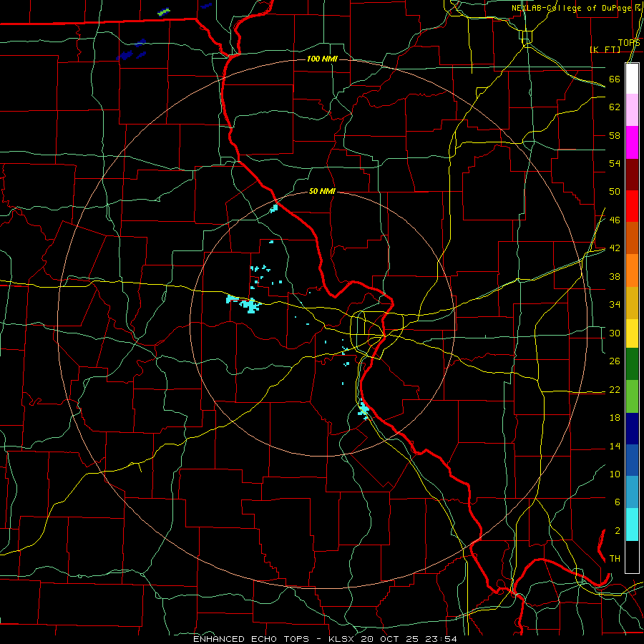Click the legend value "38"
This screenshot has width=644, height=644.
pyautogui.click(x=615, y=276)
